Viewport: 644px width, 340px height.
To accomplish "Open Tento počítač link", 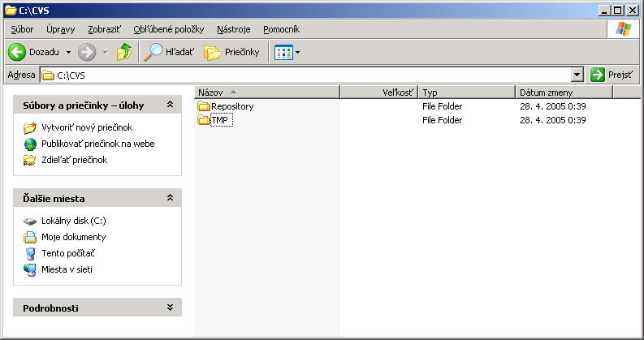I will click(68, 253).
